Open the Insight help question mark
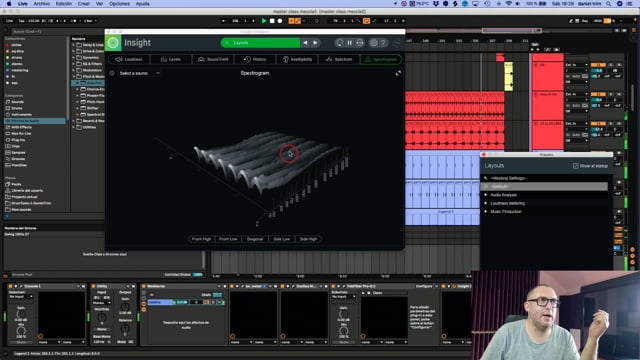This screenshot has width=640, height=360. point(383,42)
